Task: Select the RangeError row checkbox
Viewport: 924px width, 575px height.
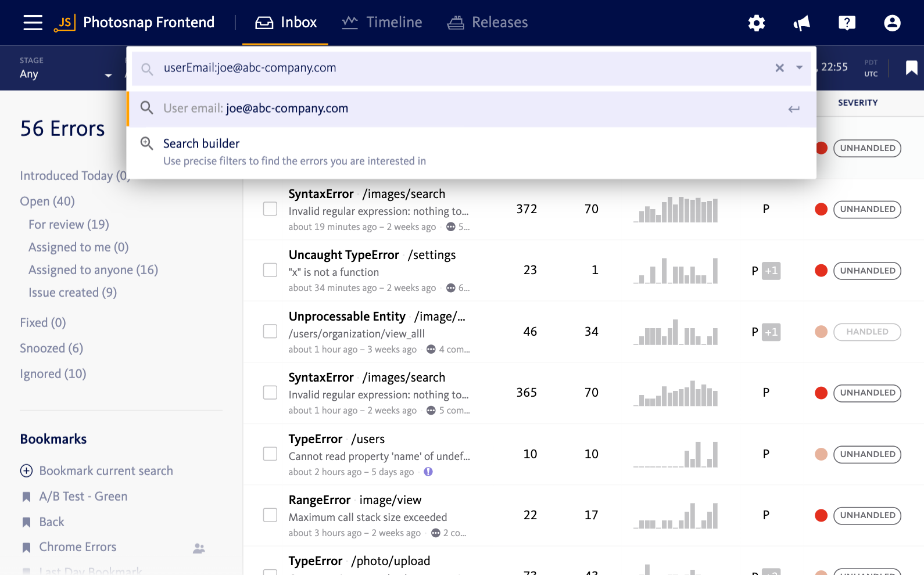Action: (x=270, y=515)
